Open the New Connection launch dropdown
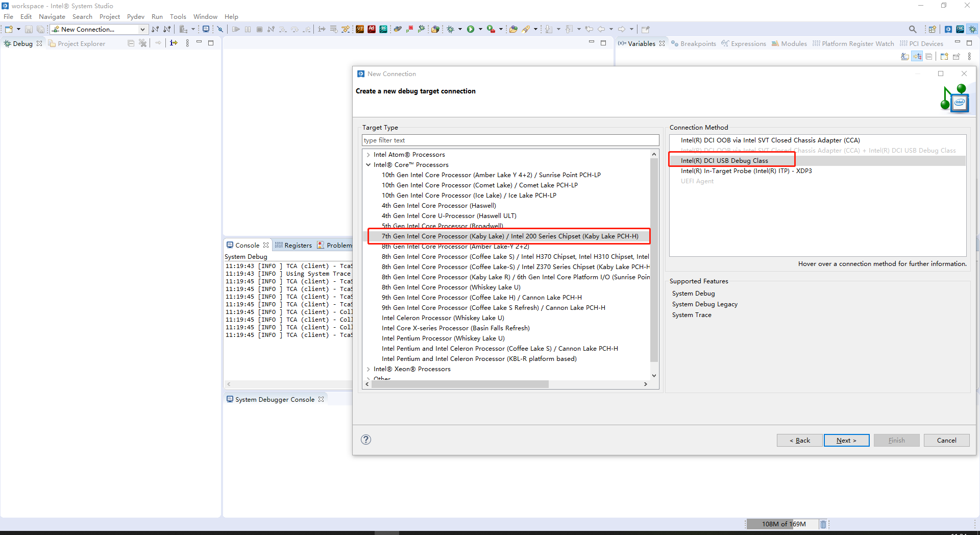The width and height of the screenshot is (980, 535). (x=143, y=29)
